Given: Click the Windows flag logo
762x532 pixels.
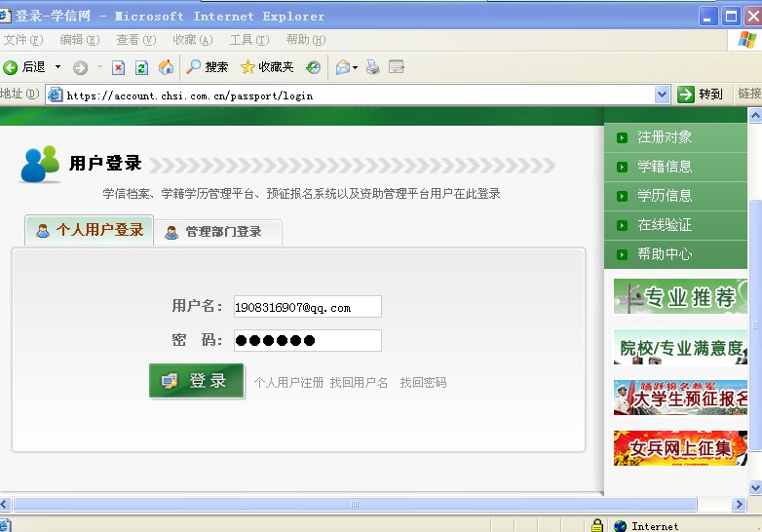Looking at the screenshot, I should [746, 39].
